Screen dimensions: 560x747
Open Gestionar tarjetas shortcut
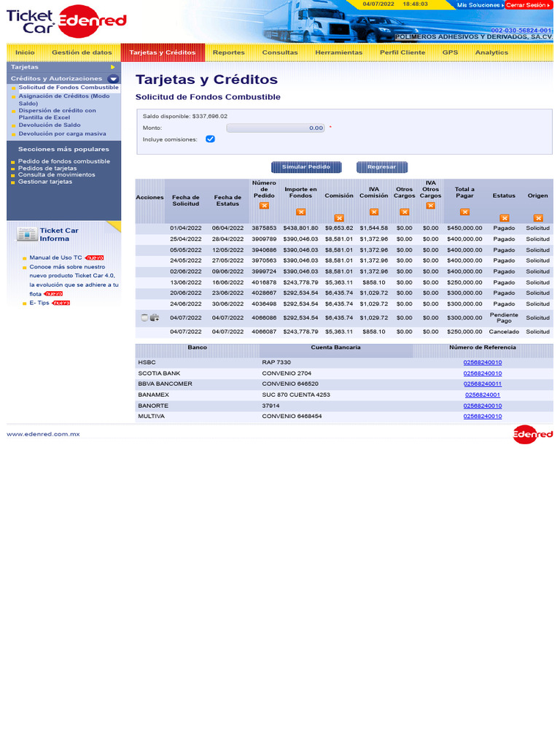pos(45,182)
